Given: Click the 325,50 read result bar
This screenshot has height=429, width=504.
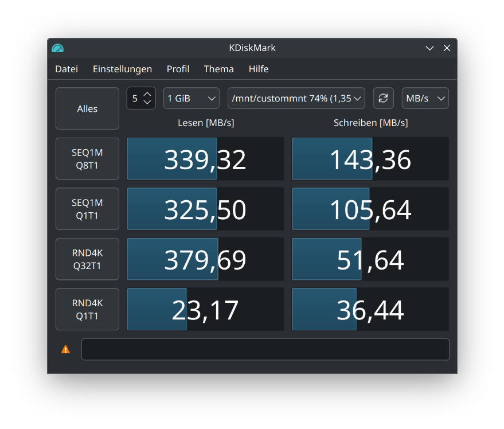Looking at the screenshot, I should (206, 209).
